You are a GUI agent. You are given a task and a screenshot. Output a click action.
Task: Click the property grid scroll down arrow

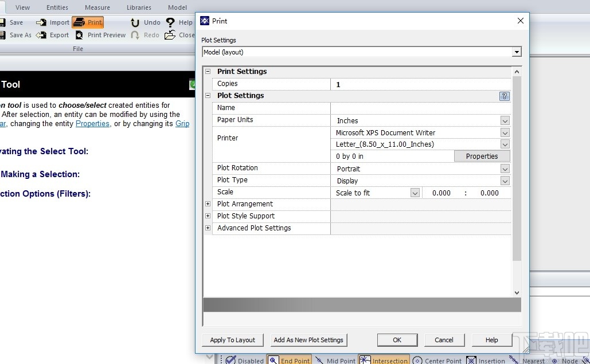(517, 292)
